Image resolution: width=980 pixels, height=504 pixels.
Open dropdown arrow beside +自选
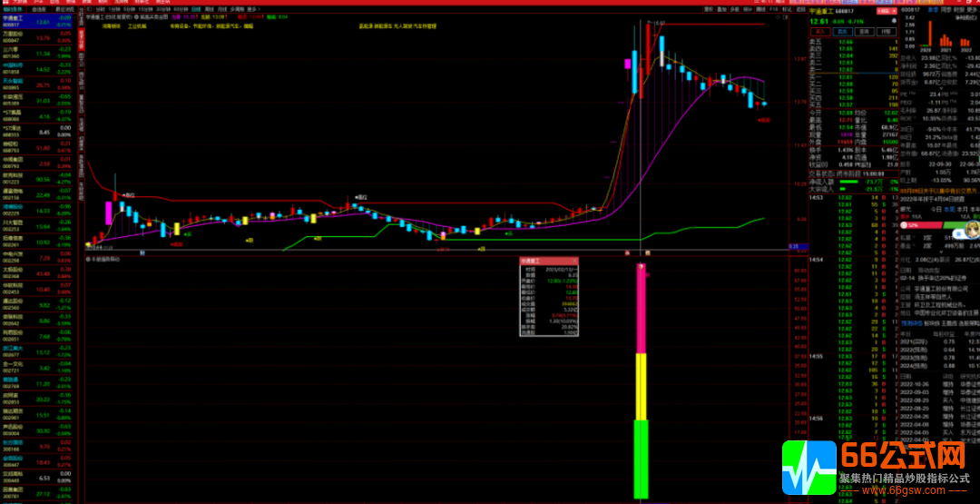tap(895, 11)
